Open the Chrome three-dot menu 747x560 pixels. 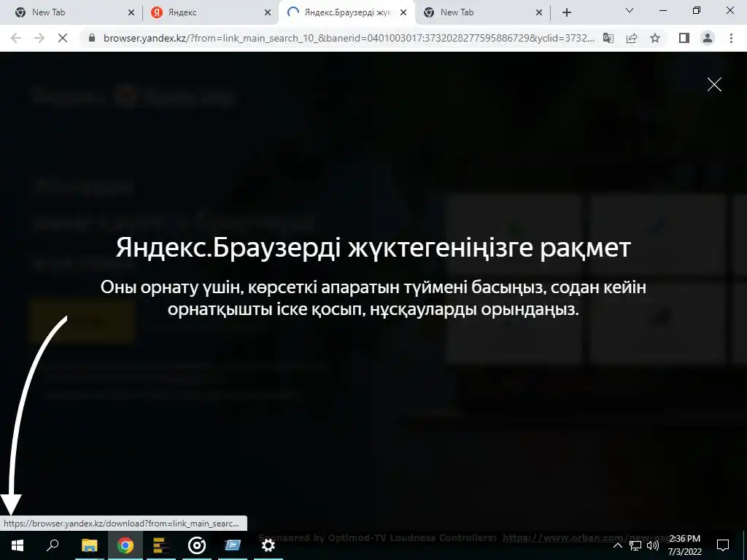(731, 38)
